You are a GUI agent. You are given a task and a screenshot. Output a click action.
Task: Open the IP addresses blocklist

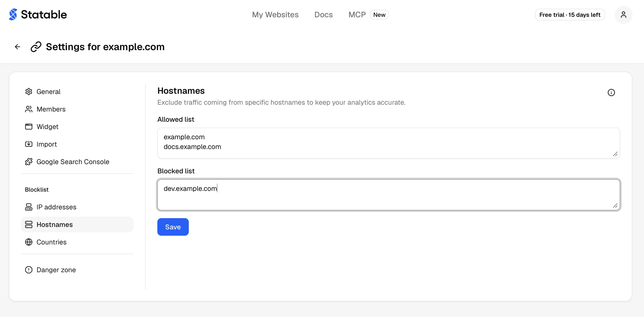coord(77,207)
